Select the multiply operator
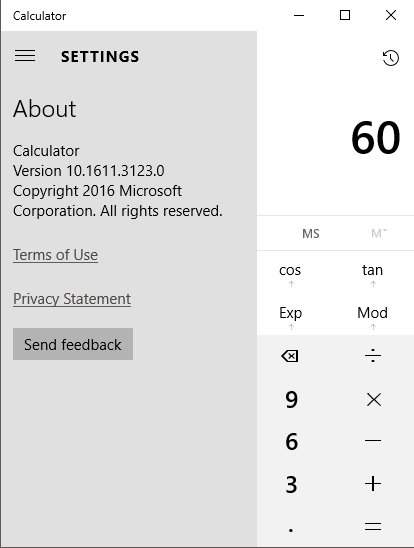The height and width of the screenshot is (548, 414). click(x=373, y=399)
